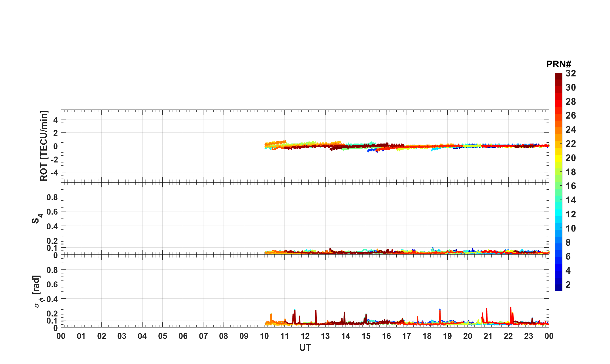
Task: Click the yellow PRN 20 colorbar region
Action: click(558, 158)
